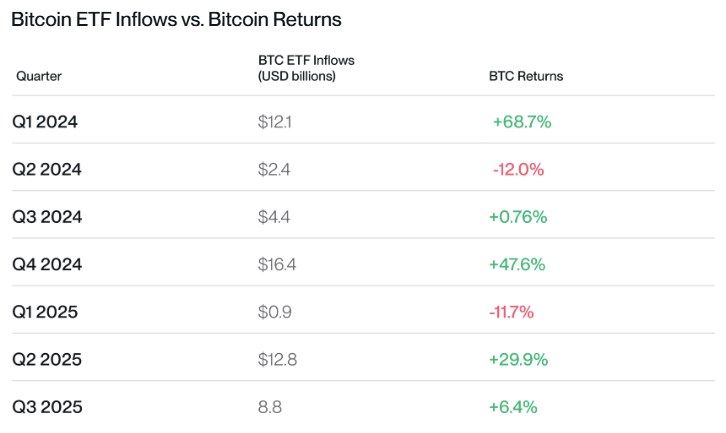Screen dimensions: 726x433
Task: Click the +6.4% return value
Action: (x=513, y=407)
